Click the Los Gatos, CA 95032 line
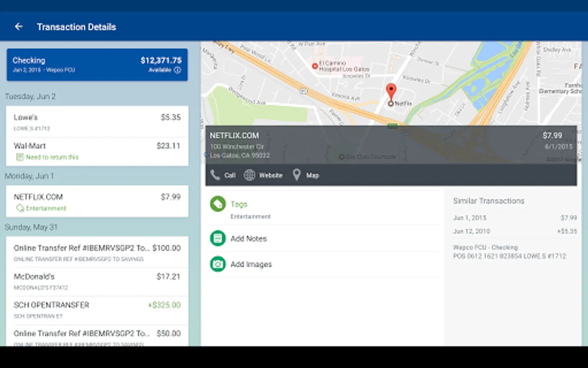The width and height of the screenshot is (588, 368). [240, 155]
